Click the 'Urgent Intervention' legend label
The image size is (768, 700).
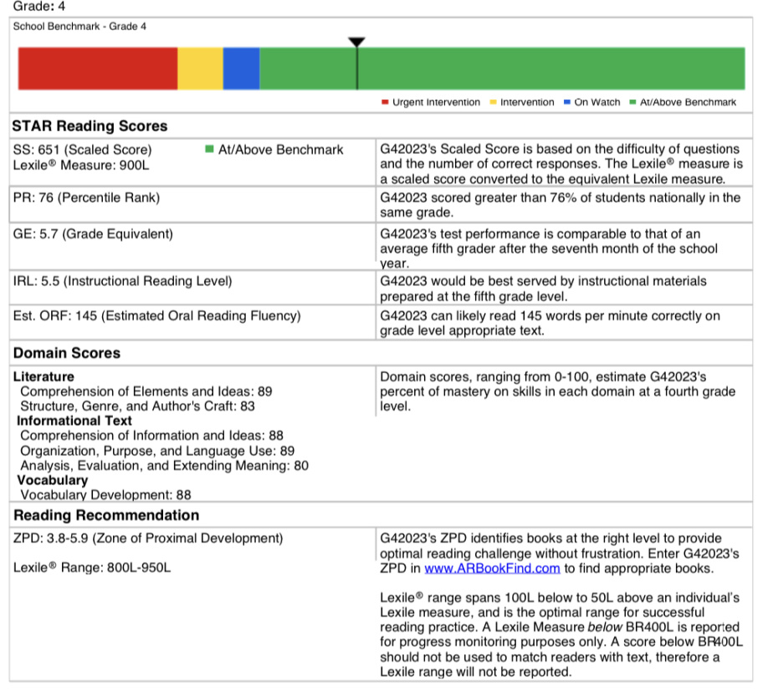[436, 102]
